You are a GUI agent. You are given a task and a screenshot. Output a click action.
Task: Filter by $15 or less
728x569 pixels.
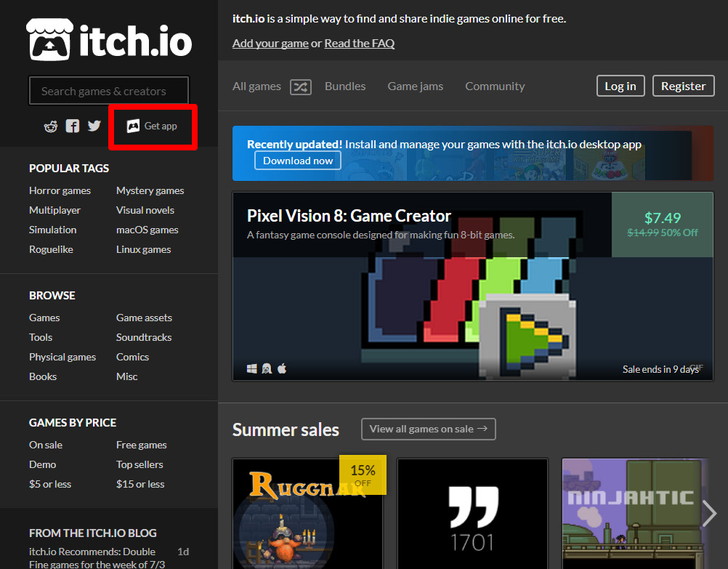tap(140, 484)
